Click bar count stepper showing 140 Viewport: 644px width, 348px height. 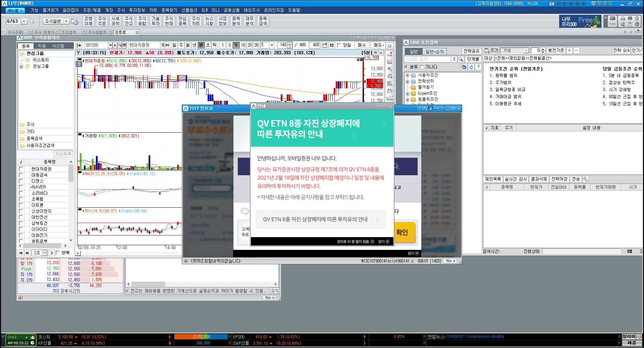pyautogui.click(x=290, y=45)
